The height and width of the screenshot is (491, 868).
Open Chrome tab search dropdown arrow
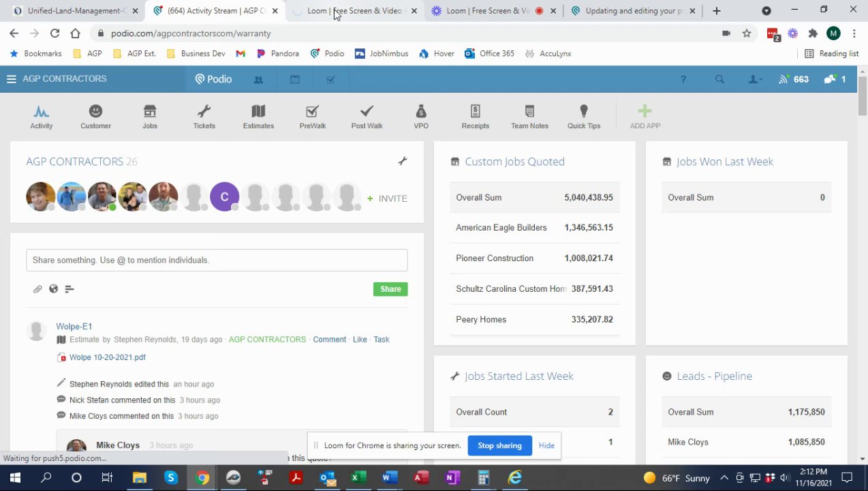click(x=766, y=11)
